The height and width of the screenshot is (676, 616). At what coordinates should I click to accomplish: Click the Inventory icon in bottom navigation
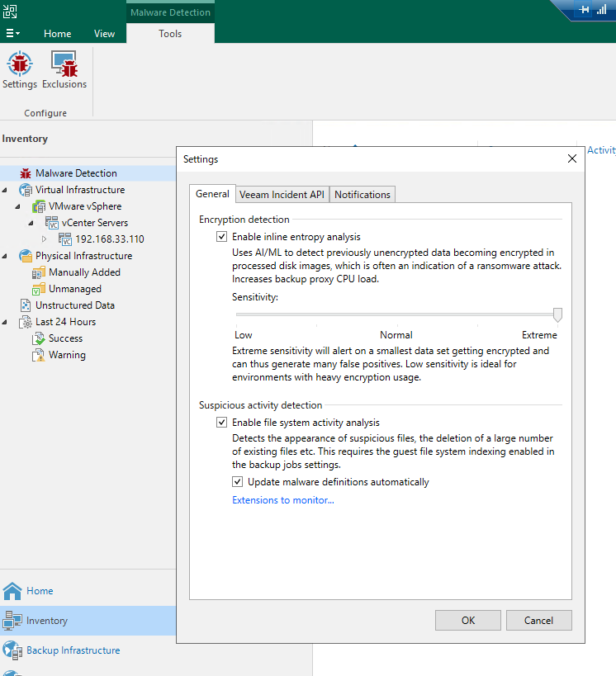click(x=12, y=621)
